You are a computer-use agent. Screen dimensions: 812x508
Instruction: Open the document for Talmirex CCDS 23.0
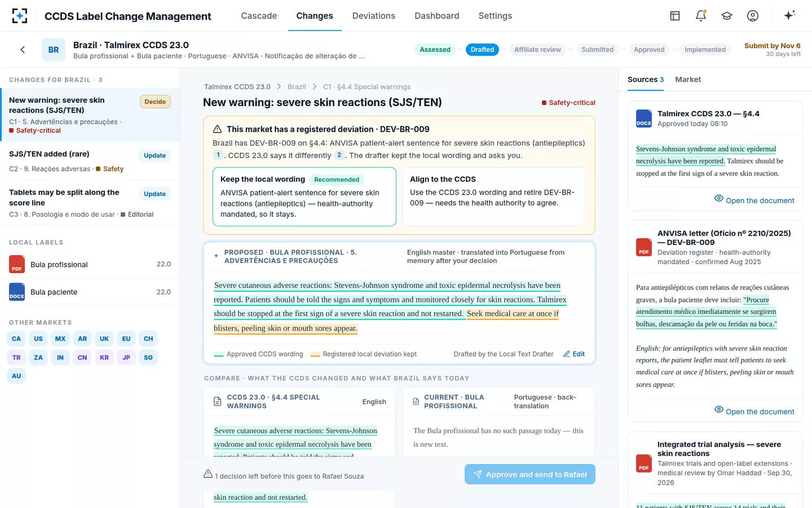click(x=754, y=200)
